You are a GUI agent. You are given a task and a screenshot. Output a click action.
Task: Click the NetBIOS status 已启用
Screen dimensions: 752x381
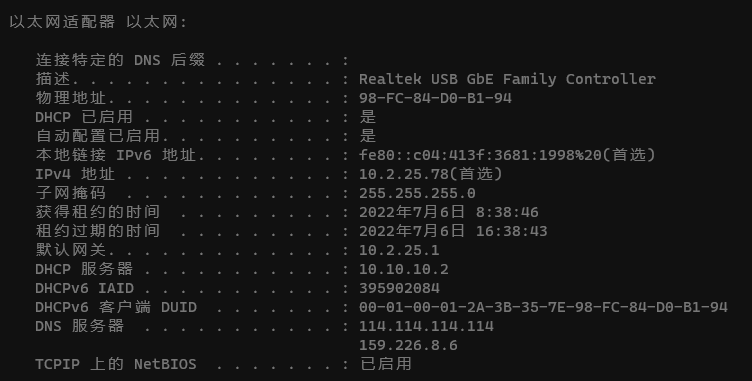point(386,364)
